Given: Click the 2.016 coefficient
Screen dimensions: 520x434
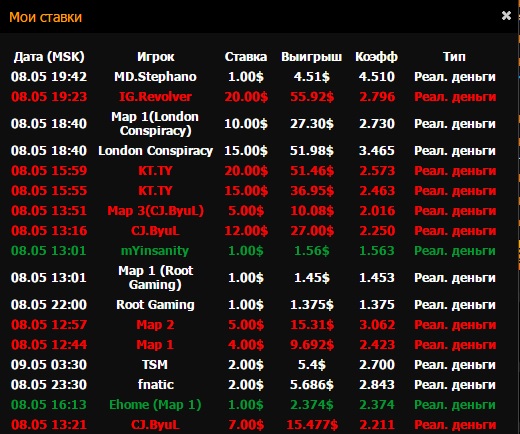Looking at the screenshot, I should (377, 211).
